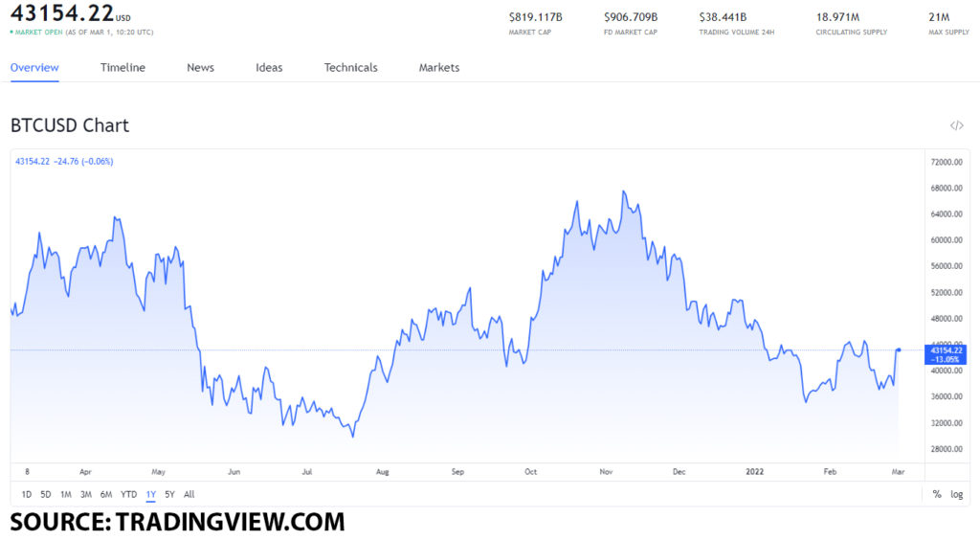Click the $38.441B trading volume value
This screenshot has height=540, width=980.
click(x=723, y=17)
